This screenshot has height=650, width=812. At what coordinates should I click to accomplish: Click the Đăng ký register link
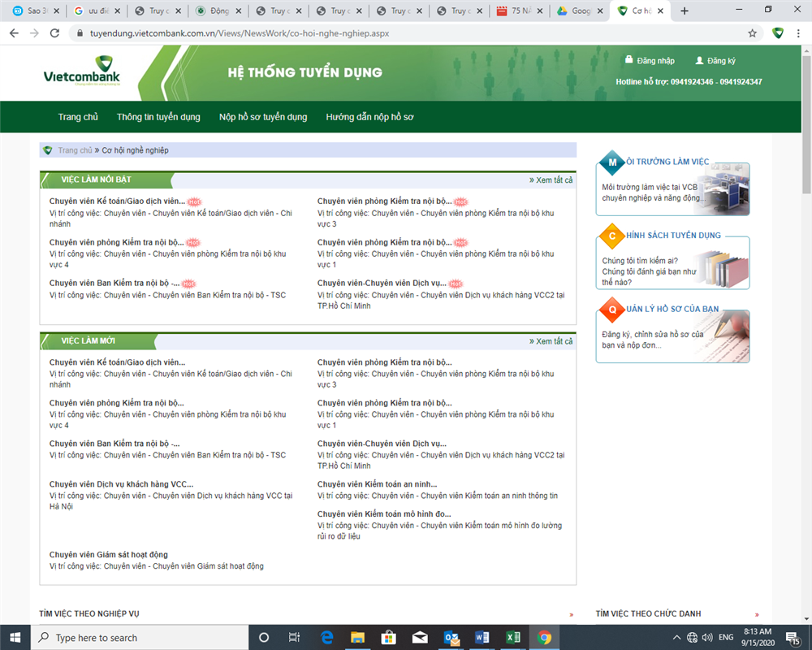tap(721, 61)
